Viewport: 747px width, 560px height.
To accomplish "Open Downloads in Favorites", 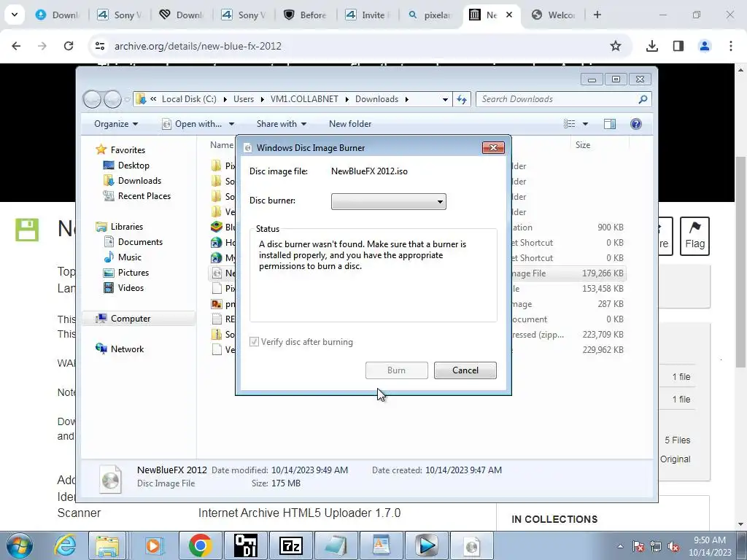I will point(139,181).
